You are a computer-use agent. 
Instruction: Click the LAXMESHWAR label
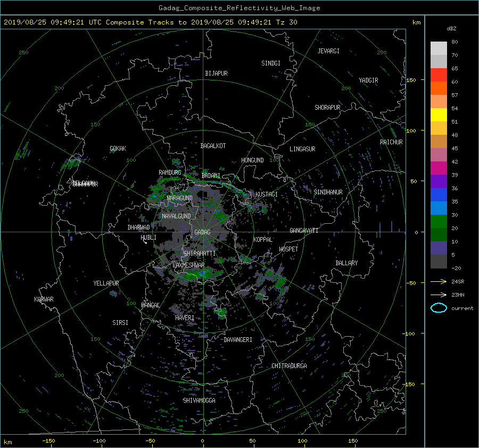point(188,265)
